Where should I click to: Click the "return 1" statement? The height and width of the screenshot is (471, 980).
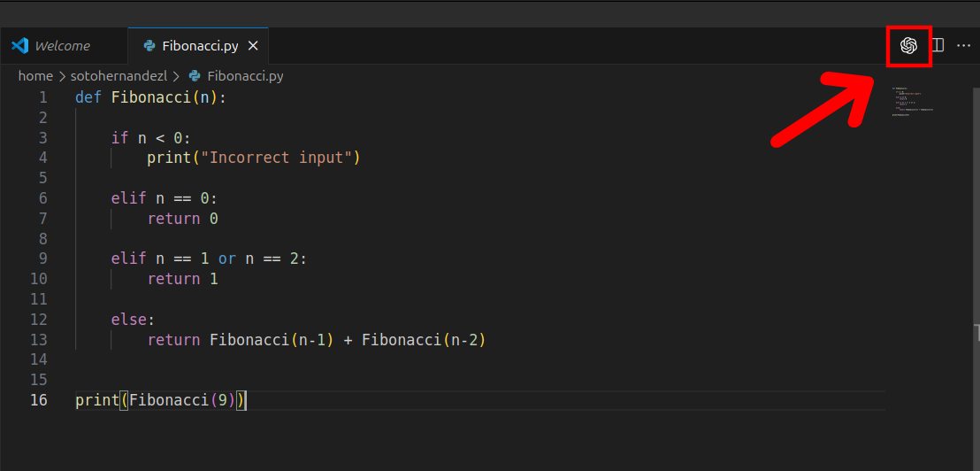[x=182, y=279]
